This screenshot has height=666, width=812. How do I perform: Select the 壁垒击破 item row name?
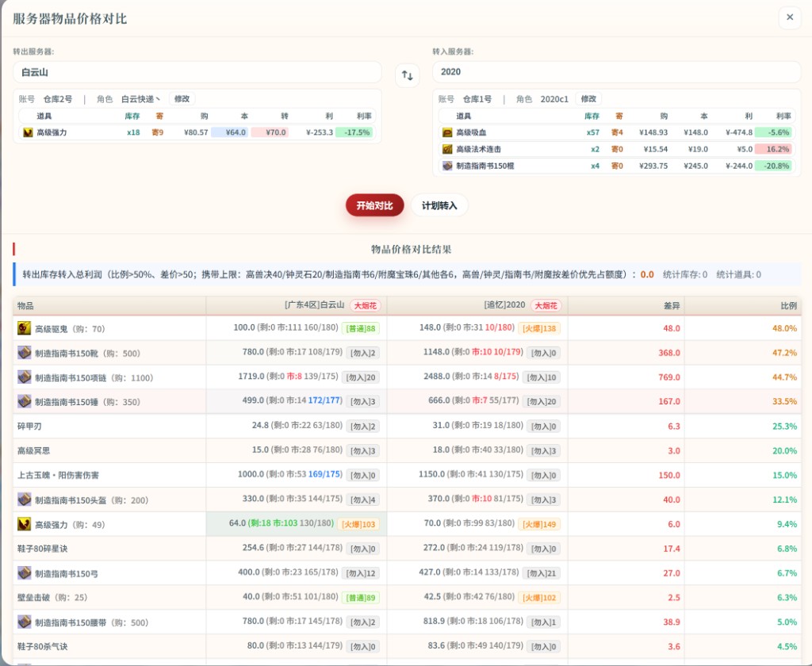(x=33, y=597)
